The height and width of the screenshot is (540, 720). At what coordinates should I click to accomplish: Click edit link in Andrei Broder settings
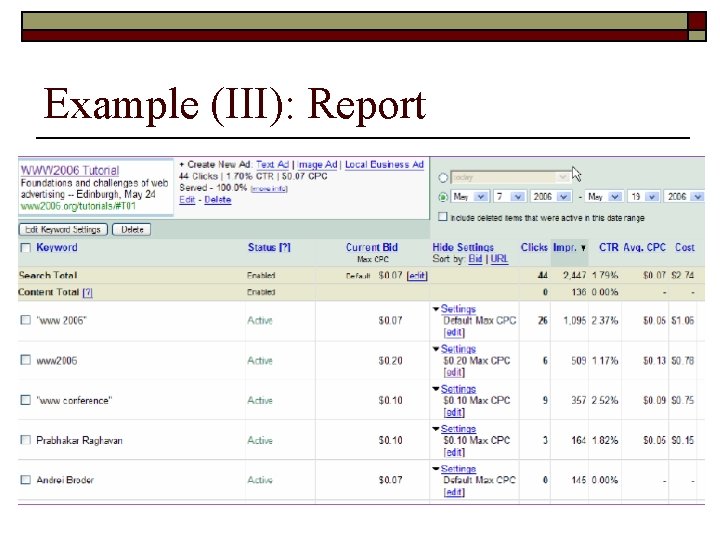pos(454,492)
